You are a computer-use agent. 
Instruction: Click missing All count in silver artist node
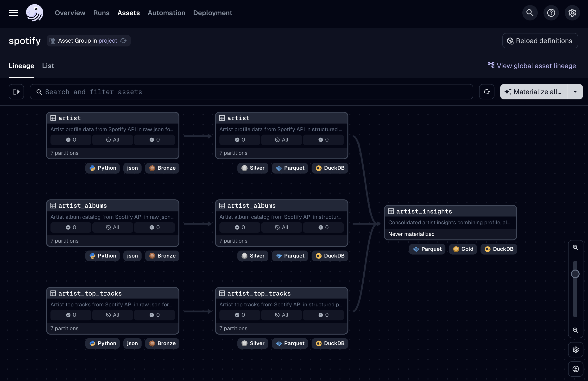pyautogui.click(x=281, y=140)
